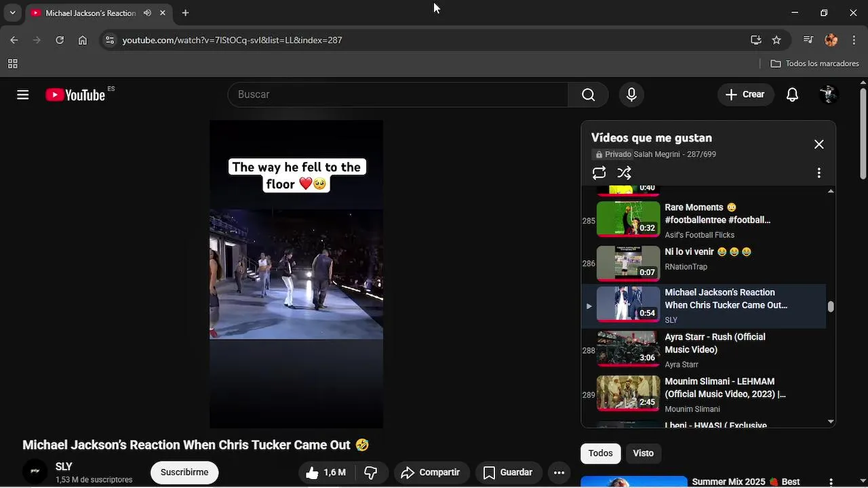Screen dimensions: 868x488
Task: Open options for Summer Mix 2025 recommendation
Action: (831, 482)
